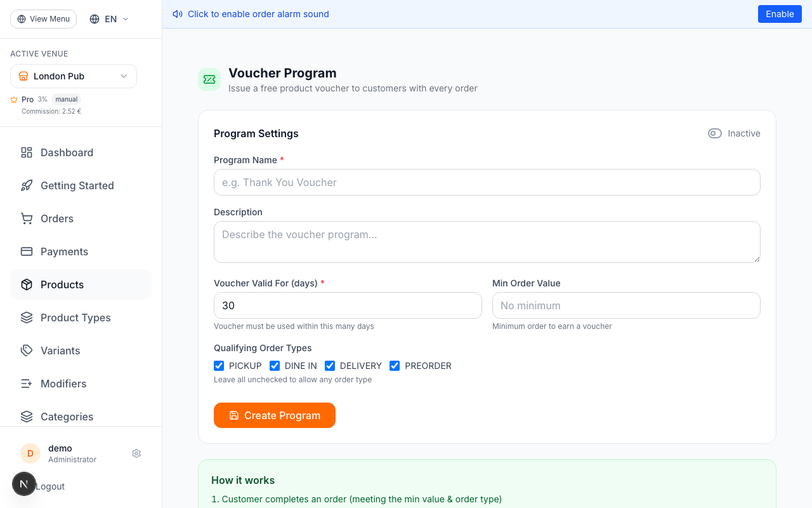Open the Dashboard menu item
Screen dimensions: 812x508
pos(67,152)
